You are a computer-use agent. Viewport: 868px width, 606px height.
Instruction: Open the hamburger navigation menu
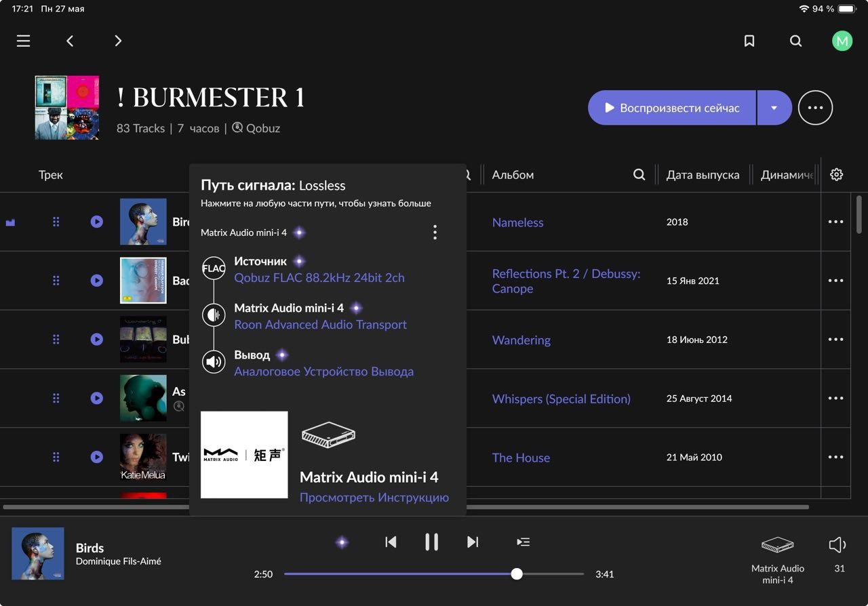point(24,41)
